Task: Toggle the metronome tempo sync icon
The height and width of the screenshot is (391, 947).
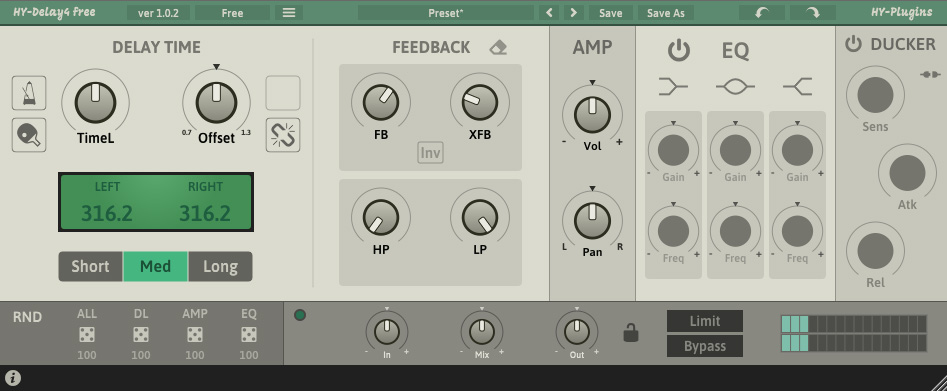Action: (29, 93)
